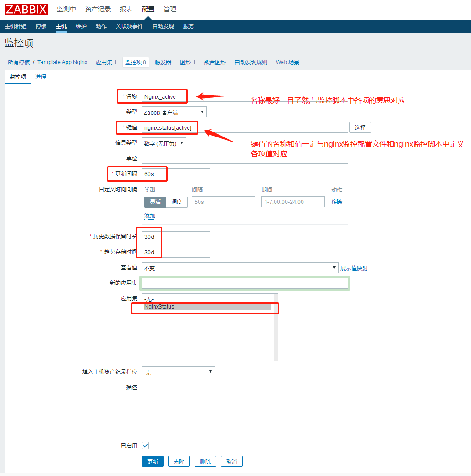
Task: Click the 更新间隔 field showing 60s
Action: click(x=176, y=174)
